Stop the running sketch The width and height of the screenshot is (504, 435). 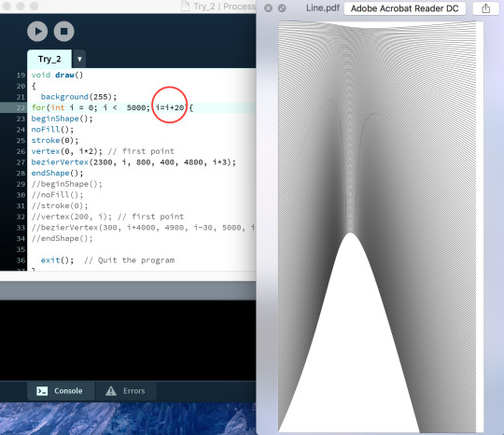click(x=64, y=31)
